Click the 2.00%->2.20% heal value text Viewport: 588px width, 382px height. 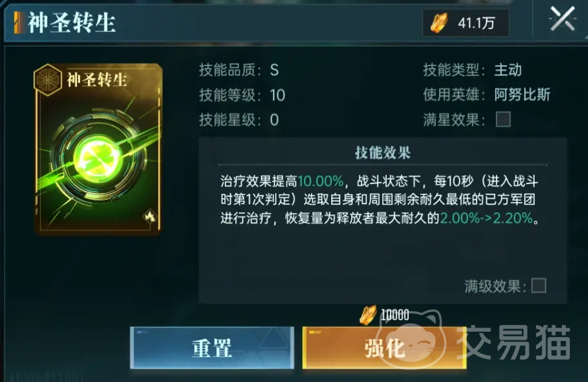pyautogui.click(x=486, y=218)
